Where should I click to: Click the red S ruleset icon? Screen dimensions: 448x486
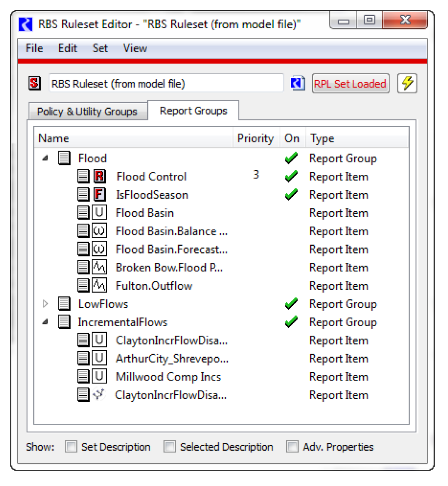point(34,83)
